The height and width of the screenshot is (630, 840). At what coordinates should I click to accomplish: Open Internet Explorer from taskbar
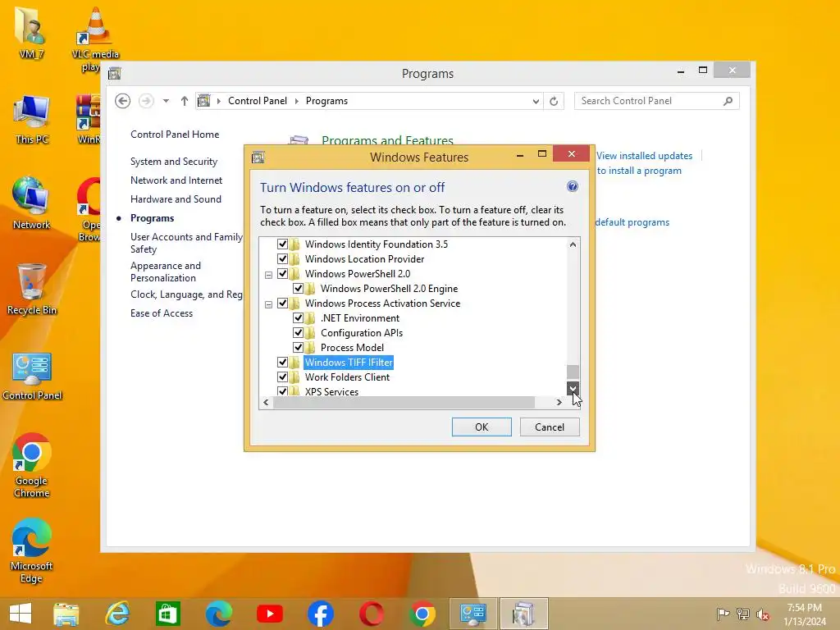point(117,614)
